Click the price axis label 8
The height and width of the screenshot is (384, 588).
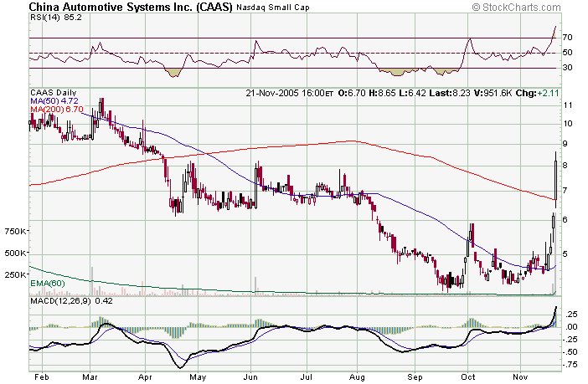(x=565, y=165)
